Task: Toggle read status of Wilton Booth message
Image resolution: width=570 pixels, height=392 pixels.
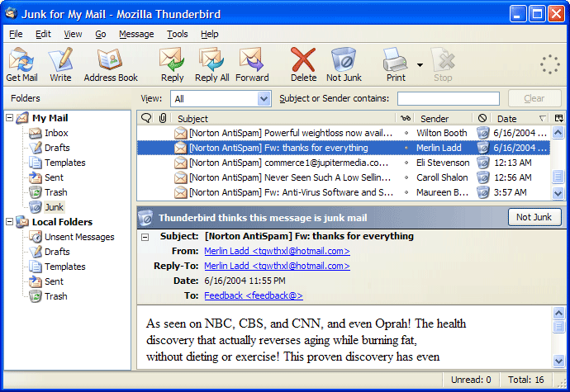Action: point(406,134)
